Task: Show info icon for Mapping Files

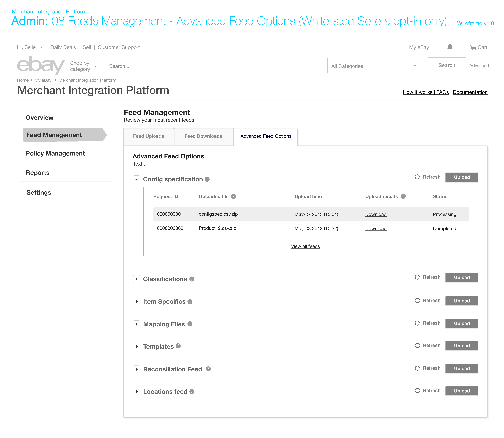Action: [x=190, y=324]
